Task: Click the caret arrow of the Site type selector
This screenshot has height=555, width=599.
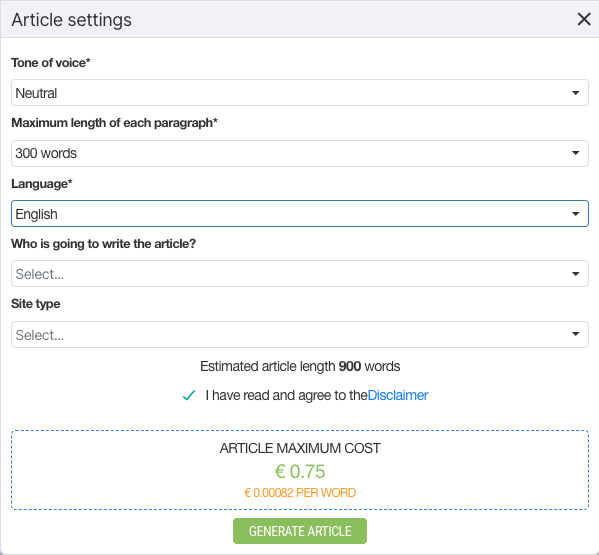Action: click(575, 334)
